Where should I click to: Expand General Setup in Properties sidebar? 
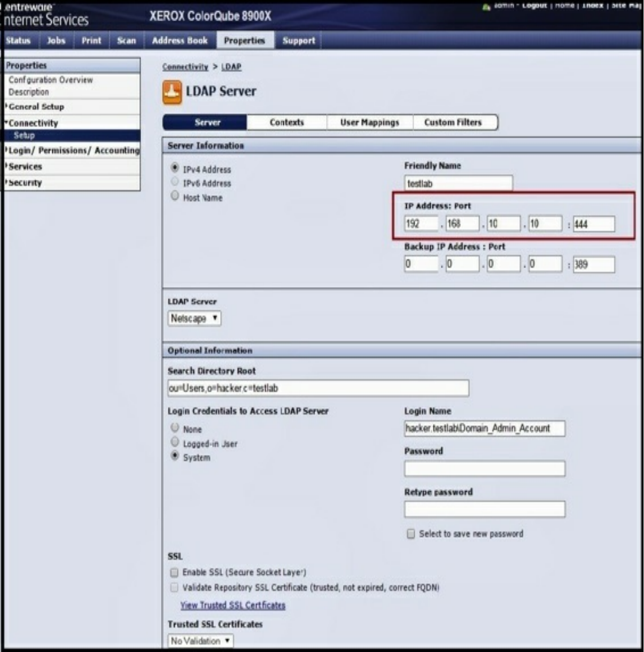pyautogui.click(x=36, y=107)
